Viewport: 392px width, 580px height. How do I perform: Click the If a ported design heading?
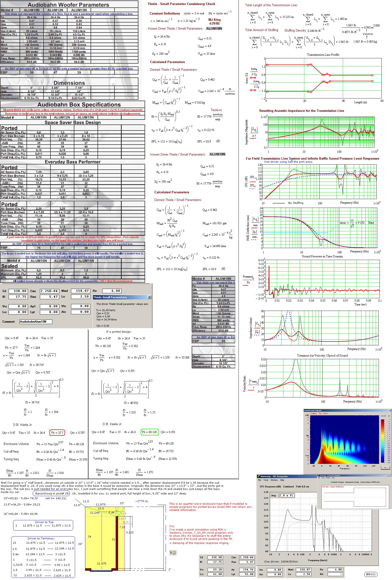[119, 332]
